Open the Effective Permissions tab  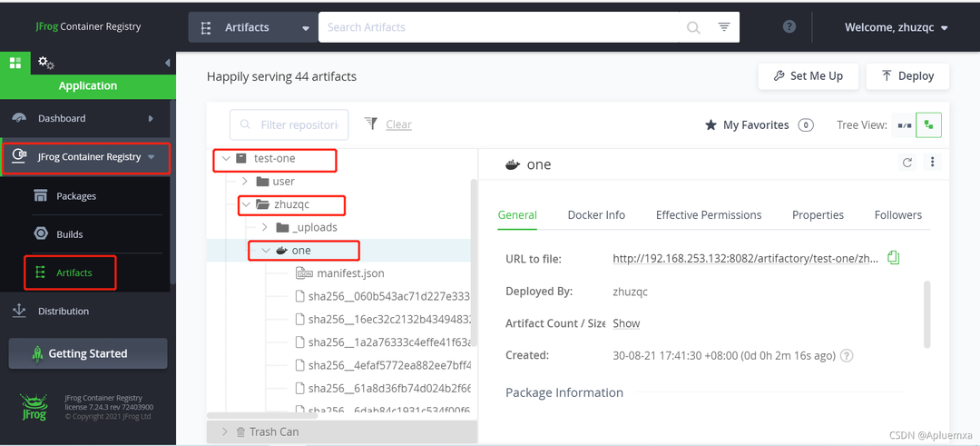click(709, 215)
